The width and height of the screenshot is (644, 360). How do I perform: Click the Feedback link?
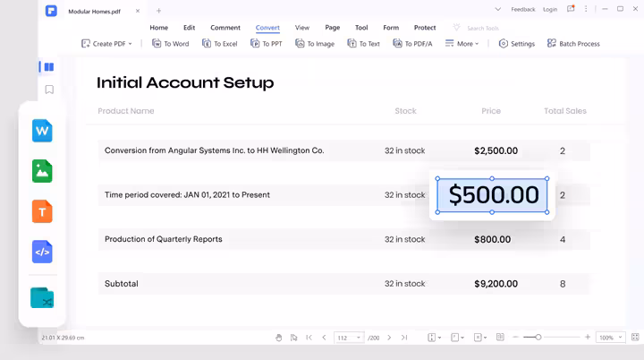(x=523, y=9)
